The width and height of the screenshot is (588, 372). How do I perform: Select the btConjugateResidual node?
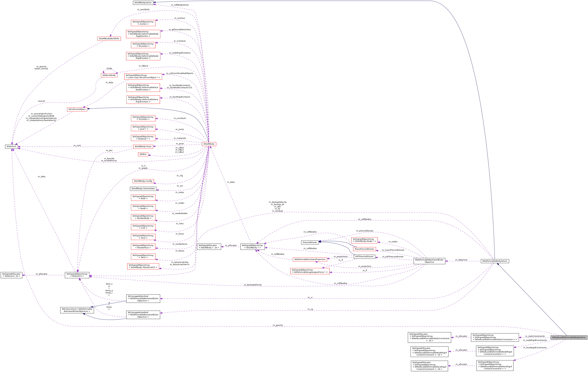pyautogui.click(x=143, y=299)
